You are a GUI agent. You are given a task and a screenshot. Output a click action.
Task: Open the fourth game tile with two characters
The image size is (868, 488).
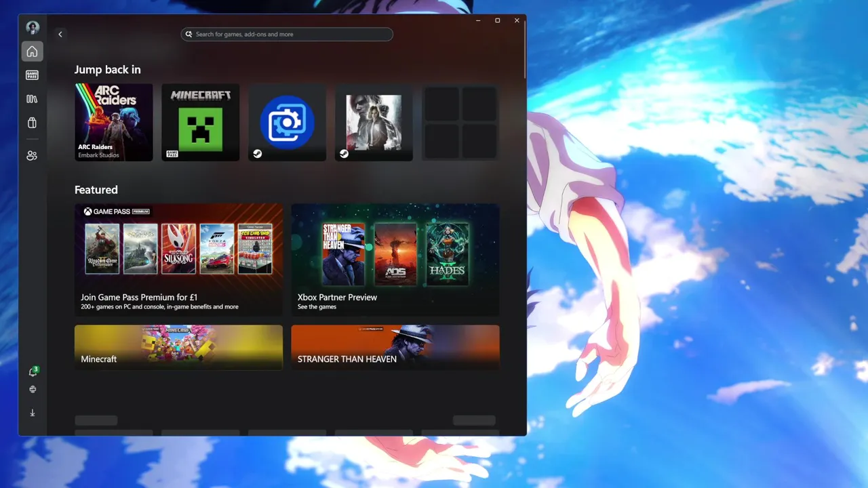coord(374,123)
